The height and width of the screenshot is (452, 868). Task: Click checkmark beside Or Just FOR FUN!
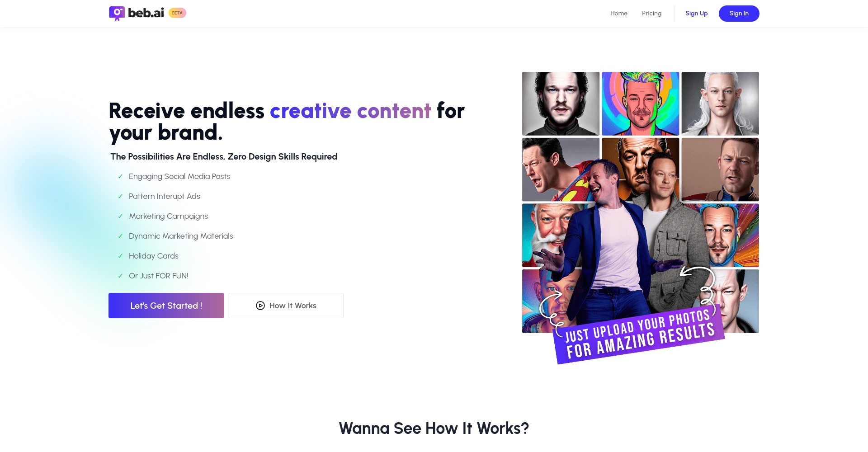[x=120, y=276]
